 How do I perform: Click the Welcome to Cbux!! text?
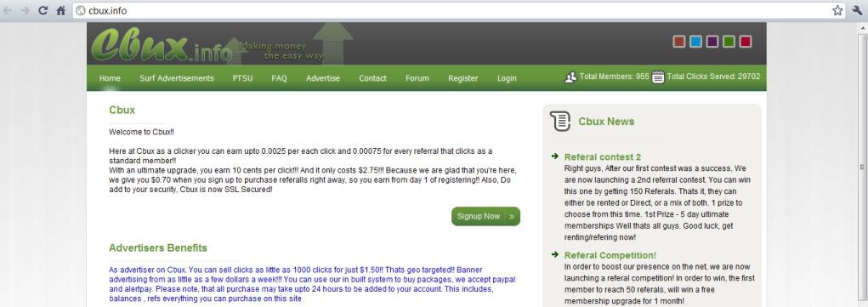tap(142, 132)
